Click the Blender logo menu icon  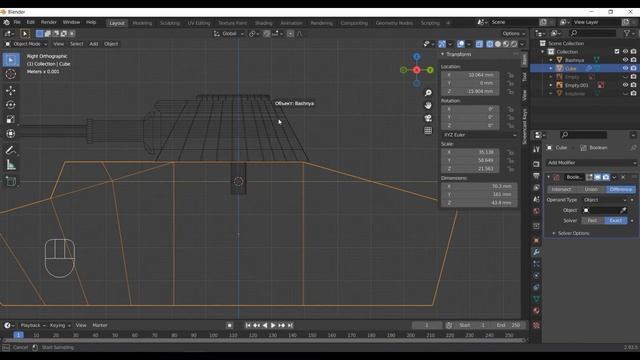(7, 22)
